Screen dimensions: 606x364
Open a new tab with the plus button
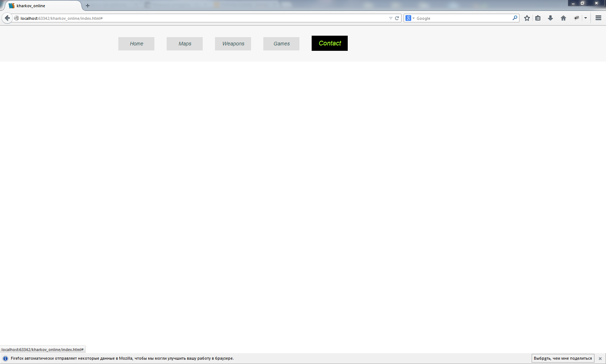88,6
